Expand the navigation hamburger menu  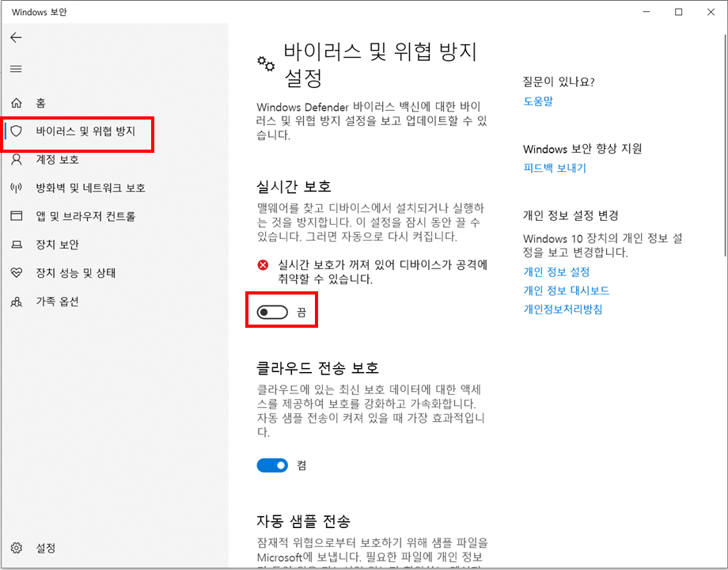tap(15, 68)
